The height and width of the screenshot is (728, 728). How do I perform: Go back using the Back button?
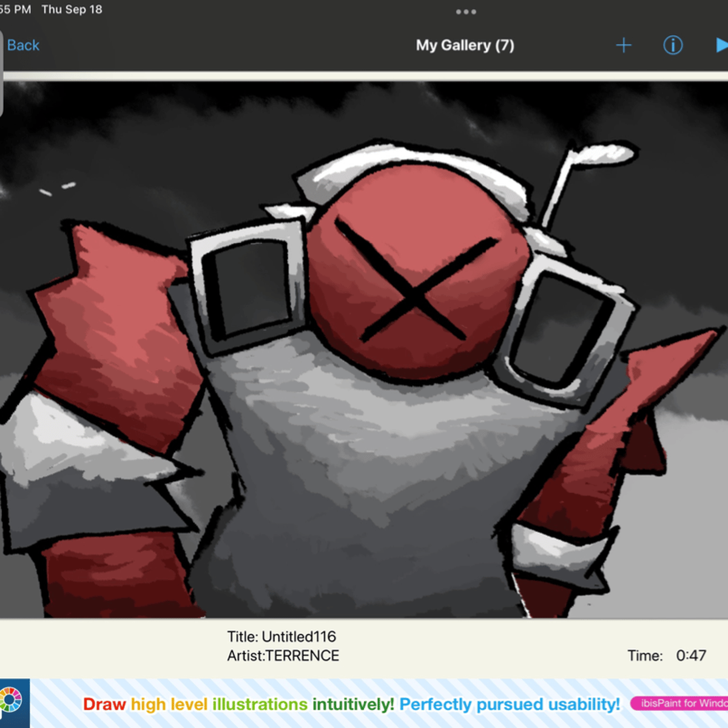pyautogui.click(x=23, y=45)
